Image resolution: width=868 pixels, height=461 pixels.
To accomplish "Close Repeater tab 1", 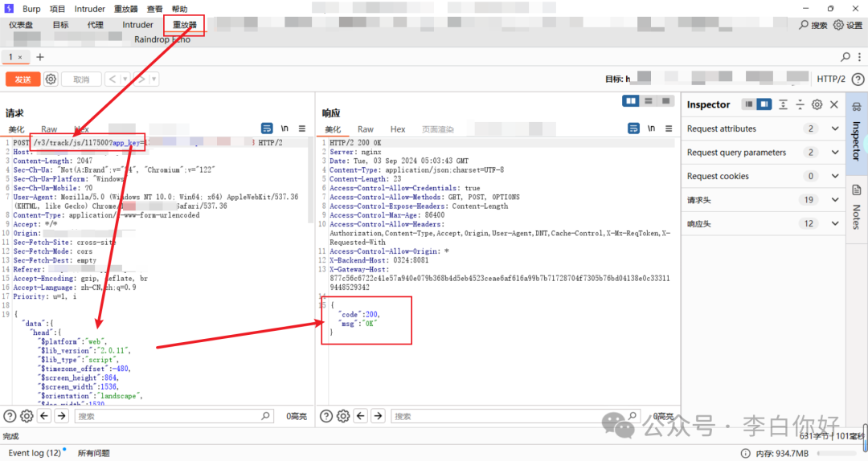I will pyautogui.click(x=20, y=57).
